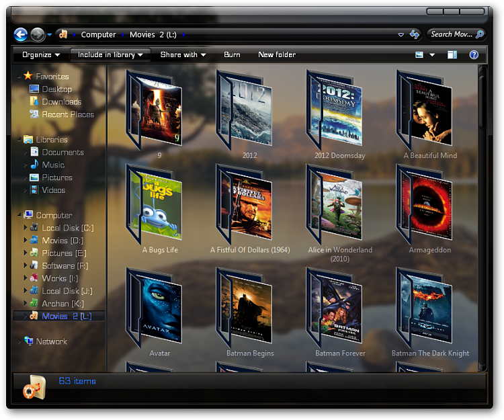Viewport: 504px width, 420px height.
Task: Select Movies 2 (L:) breadcrumb segment
Action: pyautogui.click(x=153, y=34)
